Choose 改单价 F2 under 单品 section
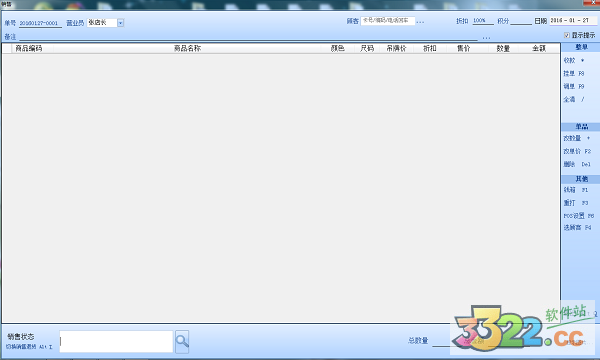 pyautogui.click(x=577, y=151)
